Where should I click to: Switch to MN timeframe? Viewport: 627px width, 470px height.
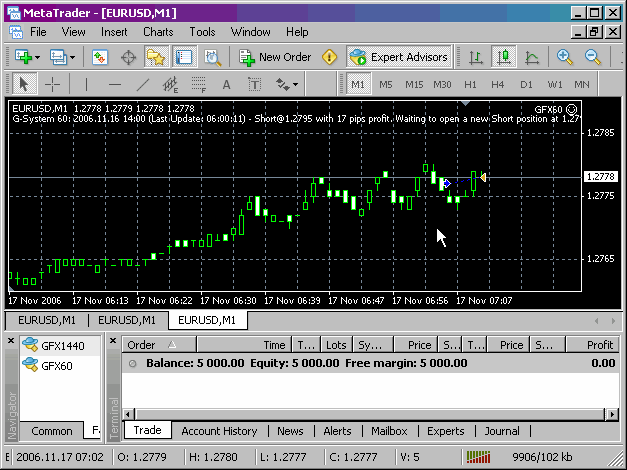click(x=582, y=84)
